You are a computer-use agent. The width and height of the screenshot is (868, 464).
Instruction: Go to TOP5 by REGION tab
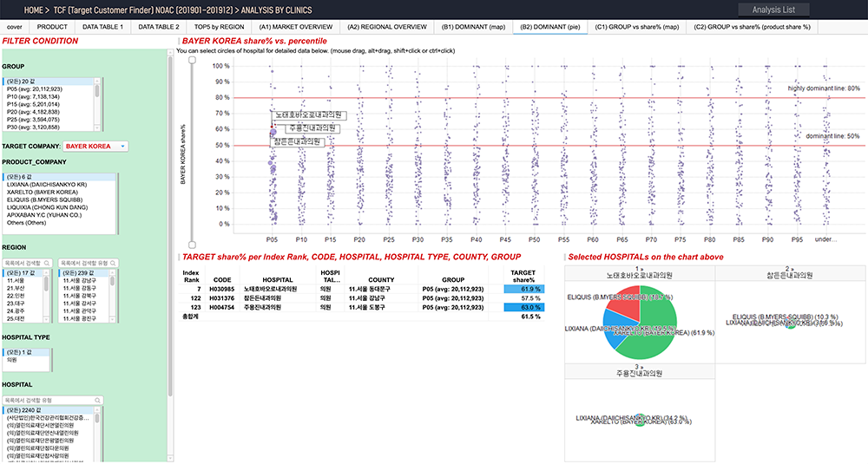click(220, 27)
